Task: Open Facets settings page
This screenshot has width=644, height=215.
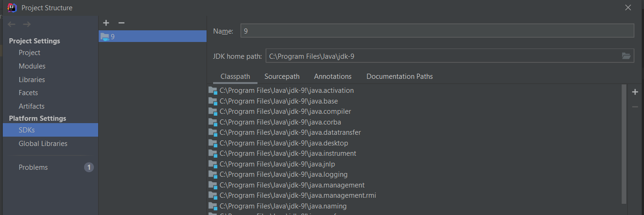Action: coord(28,93)
